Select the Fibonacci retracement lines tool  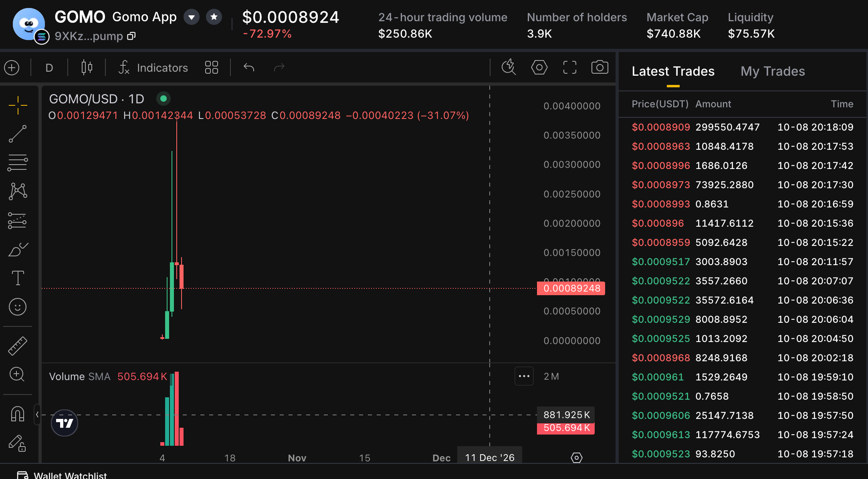[x=18, y=163]
